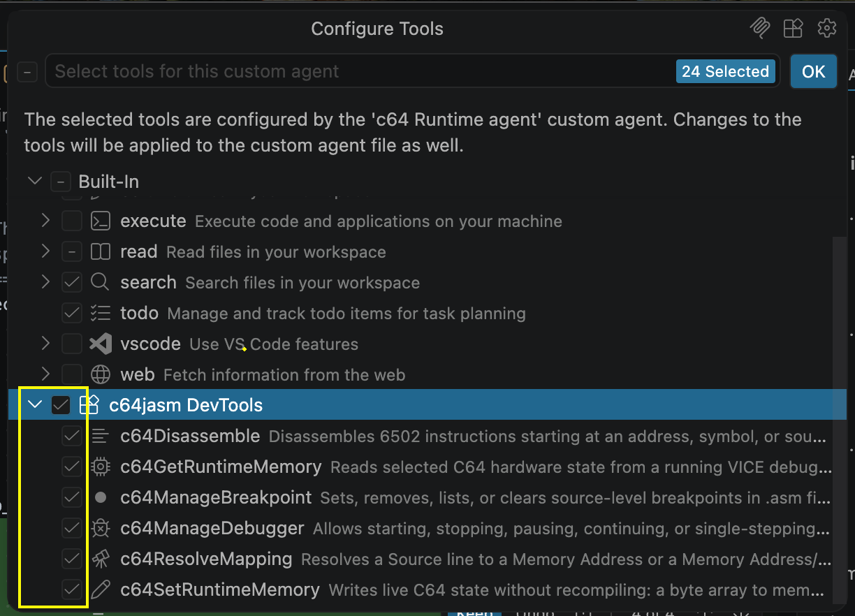This screenshot has height=616, width=855.
Task: Enable the web tool checkbox
Action: (72, 375)
